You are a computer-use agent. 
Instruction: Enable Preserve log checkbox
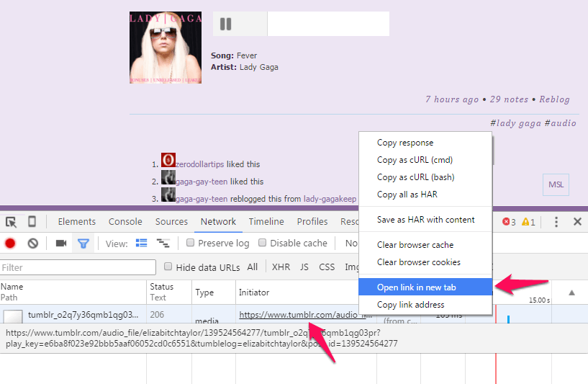[191, 243]
